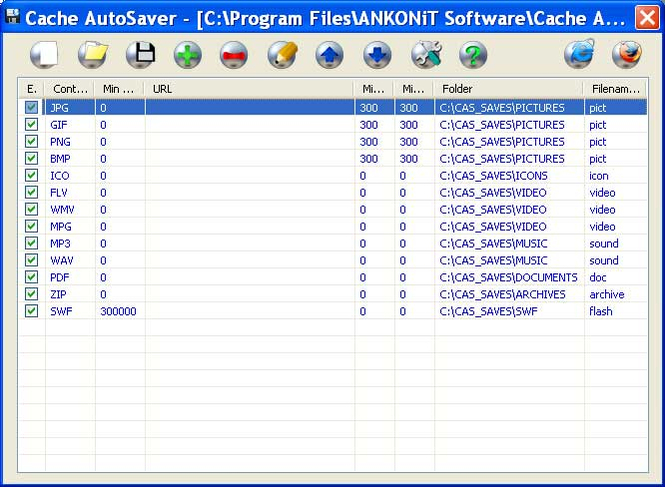Click the Internet Explorer icon
Viewport: 665px width, 487px height.
579,54
